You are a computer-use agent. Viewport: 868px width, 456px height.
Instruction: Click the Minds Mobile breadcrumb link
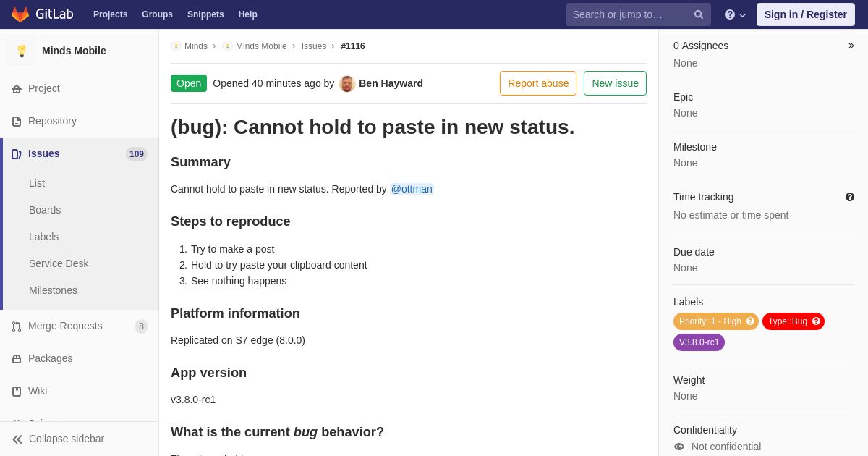tap(261, 46)
